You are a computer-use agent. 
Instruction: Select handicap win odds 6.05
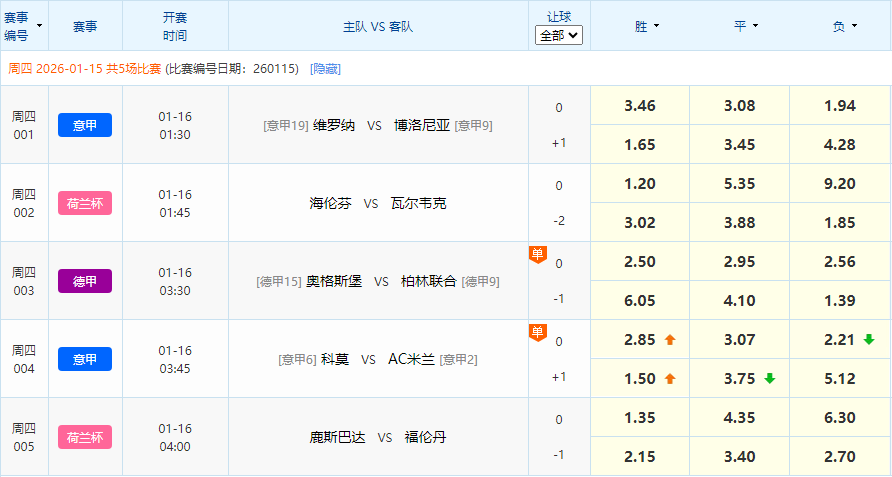[640, 301]
